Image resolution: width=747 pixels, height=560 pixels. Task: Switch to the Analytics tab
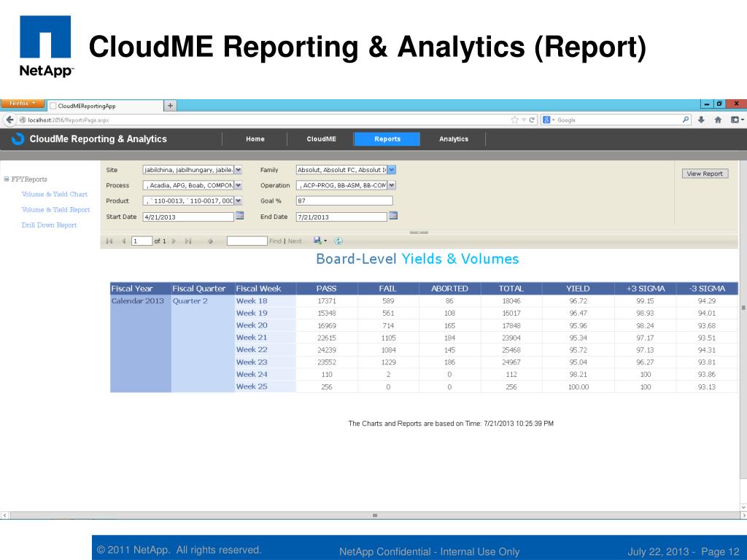click(454, 139)
